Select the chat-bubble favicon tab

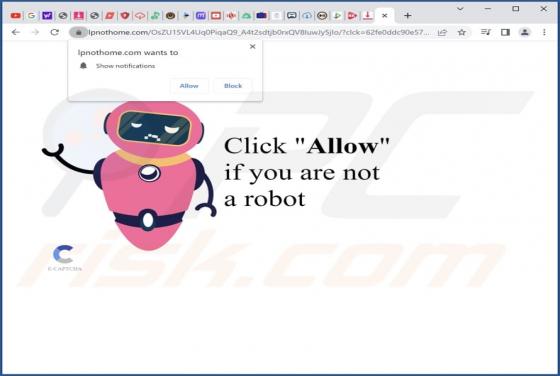pyautogui.click(x=292, y=16)
